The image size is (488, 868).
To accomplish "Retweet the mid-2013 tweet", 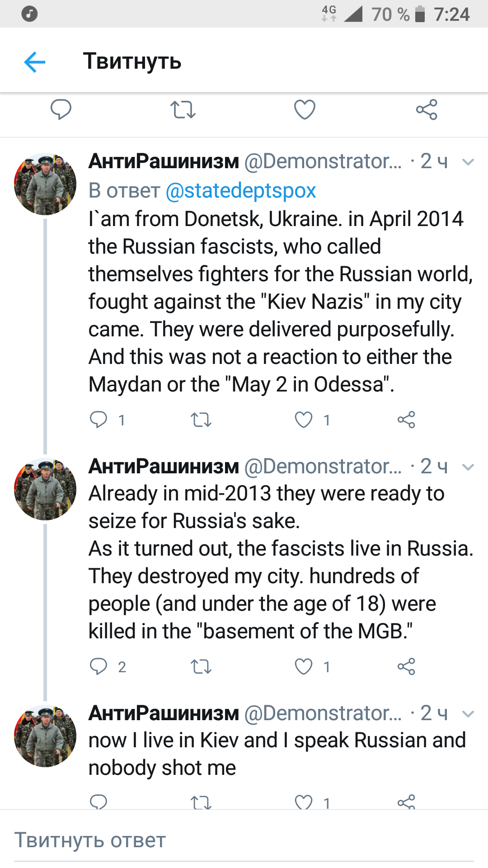I will click(x=201, y=667).
